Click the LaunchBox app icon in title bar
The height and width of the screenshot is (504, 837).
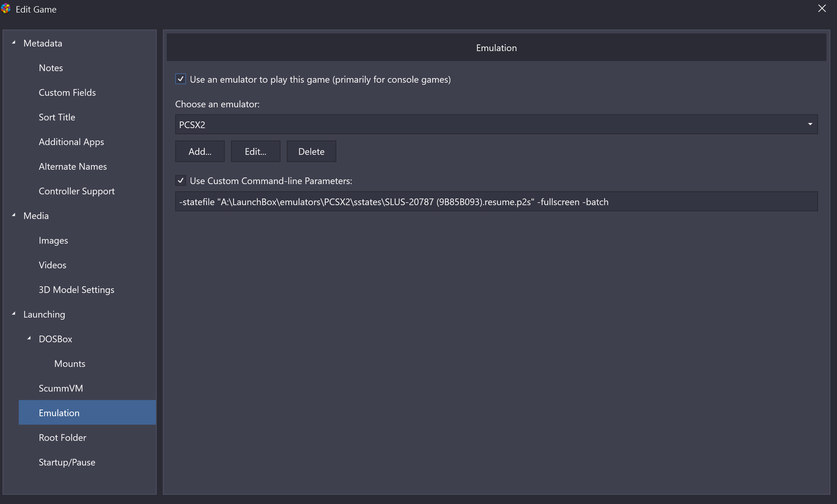[x=5, y=8]
